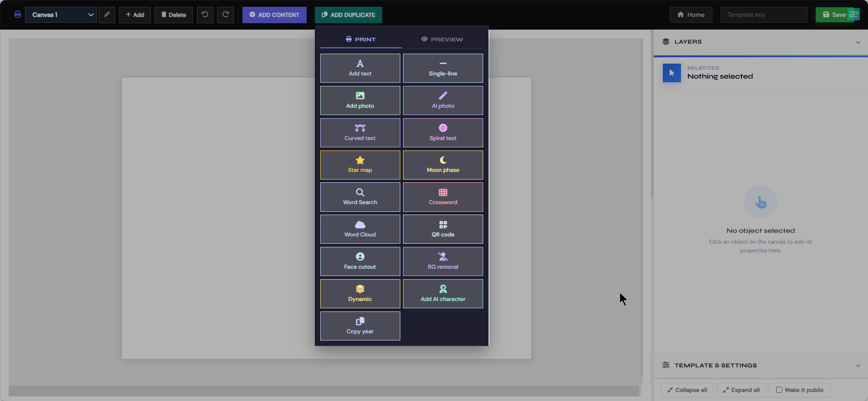Viewport: 868px width, 401px height.
Task: Click the Add canvas button
Action: (x=135, y=15)
